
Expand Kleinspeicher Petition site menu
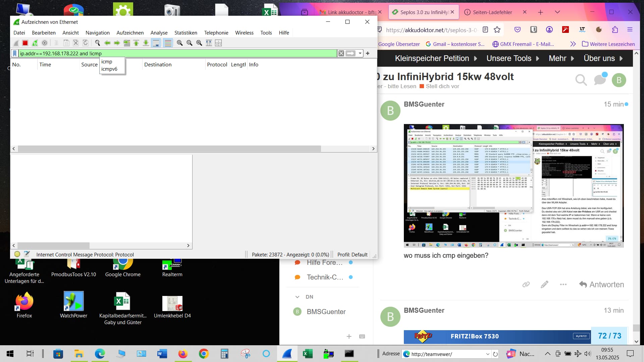click(436, 58)
